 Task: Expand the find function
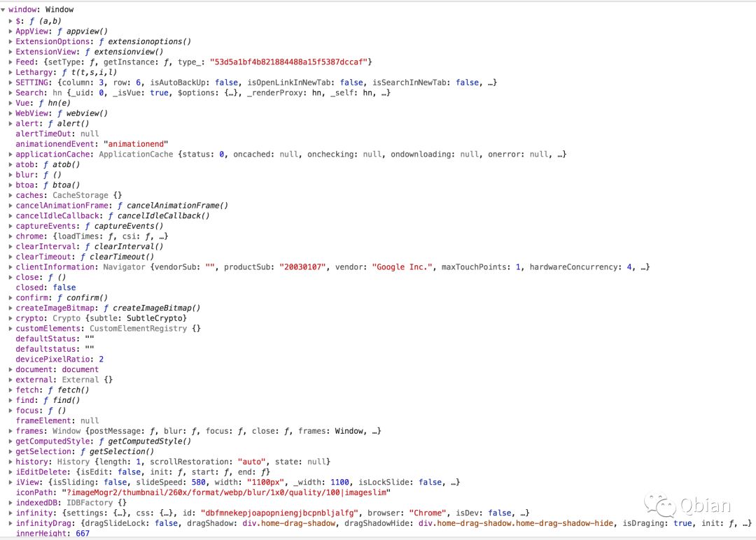click(x=10, y=400)
